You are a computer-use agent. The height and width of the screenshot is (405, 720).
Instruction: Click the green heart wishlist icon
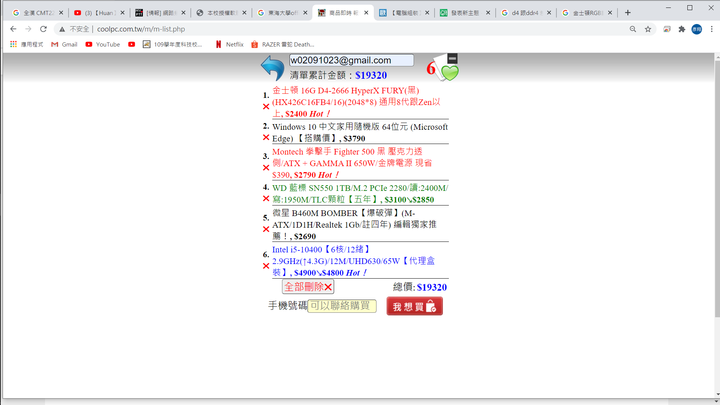tap(450, 73)
